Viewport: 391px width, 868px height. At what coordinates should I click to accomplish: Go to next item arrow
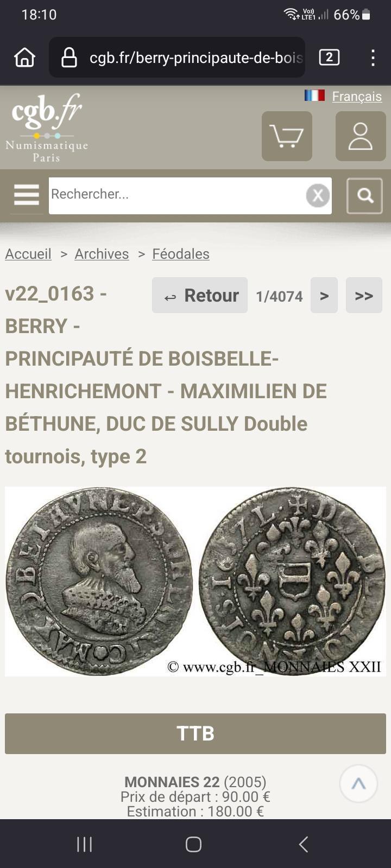pos(324,295)
